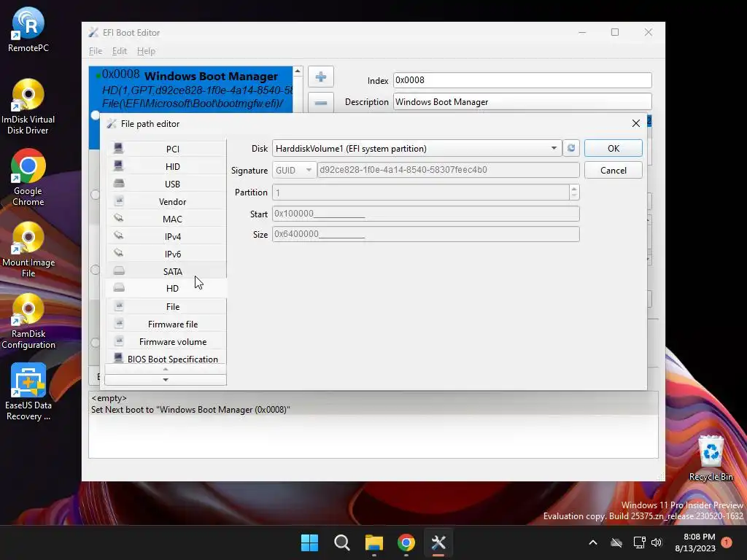Choose the File path type
Image resolution: width=747 pixels, height=560 pixels.
pyautogui.click(x=166, y=307)
